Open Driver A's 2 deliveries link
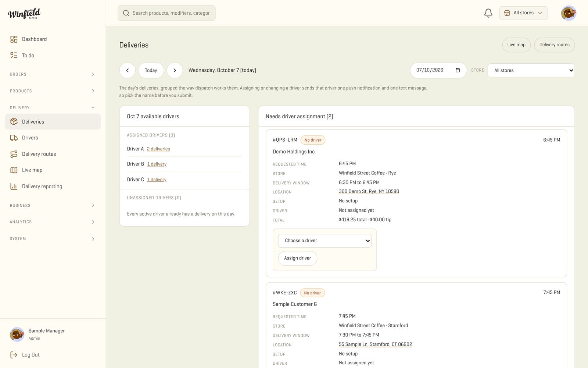Viewport: 588px width, 368px height. pyautogui.click(x=158, y=149)
